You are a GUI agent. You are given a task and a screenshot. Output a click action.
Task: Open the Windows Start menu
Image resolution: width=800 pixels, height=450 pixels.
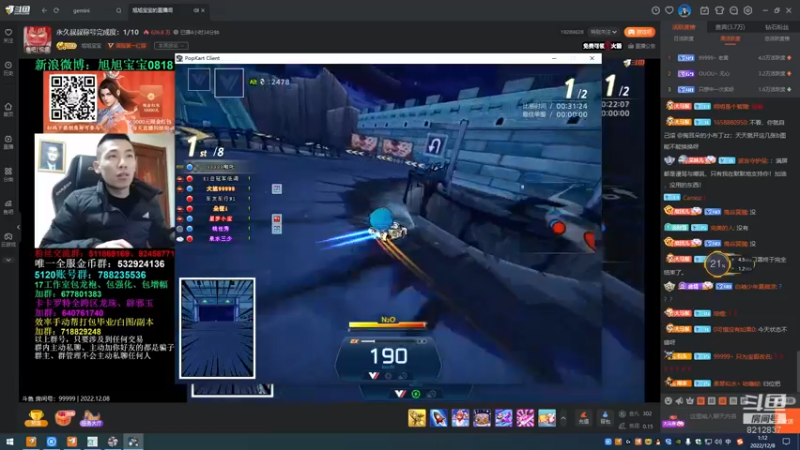point(10,441)
